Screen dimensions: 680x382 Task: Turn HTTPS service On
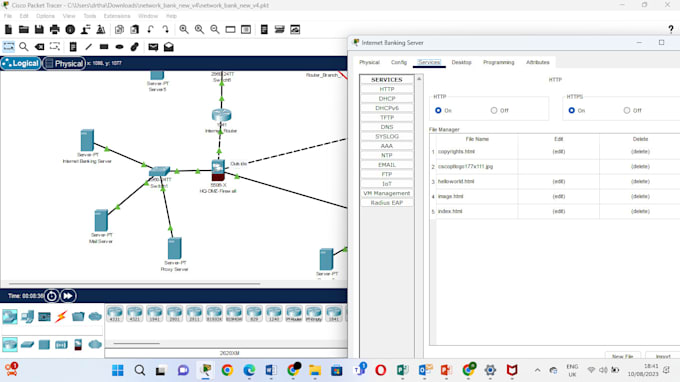[572, 111]
